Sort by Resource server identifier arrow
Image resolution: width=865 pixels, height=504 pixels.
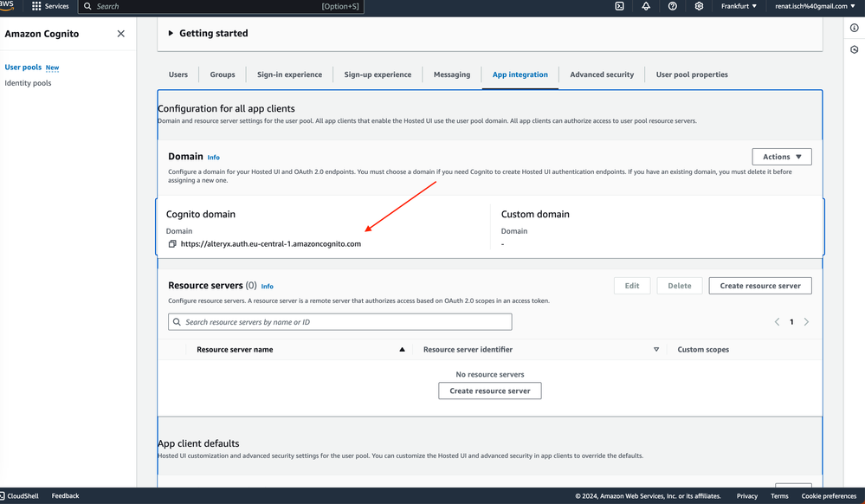(x=656, y=350)
